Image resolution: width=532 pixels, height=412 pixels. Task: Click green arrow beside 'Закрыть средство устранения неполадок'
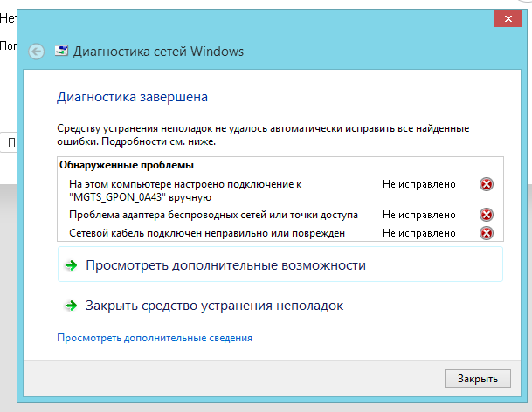(72, 306)
